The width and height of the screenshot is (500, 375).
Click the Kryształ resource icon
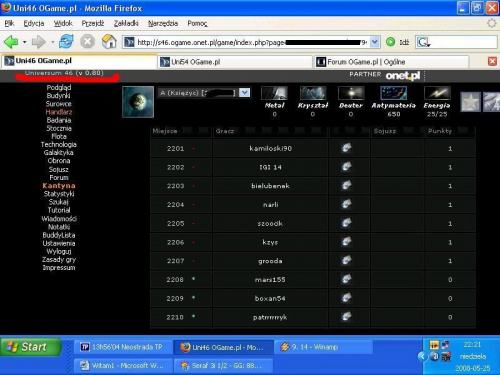tap(313, 93)
